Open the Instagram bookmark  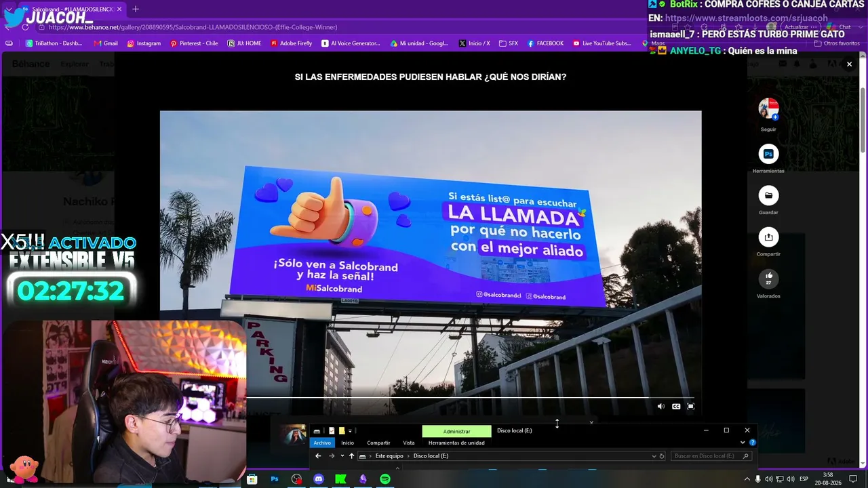pyautogui.click(x=144, y=43)
